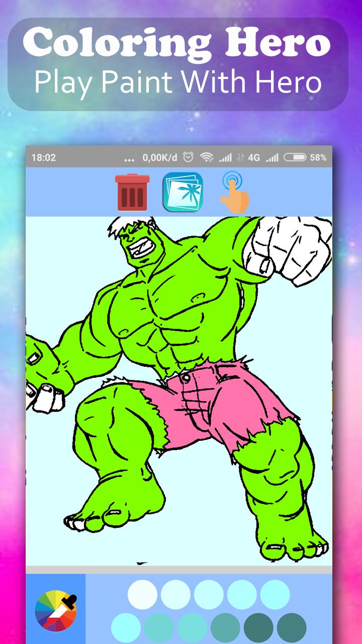
Task: Pick the middle swatch of top row
Action: pos(209,595)
